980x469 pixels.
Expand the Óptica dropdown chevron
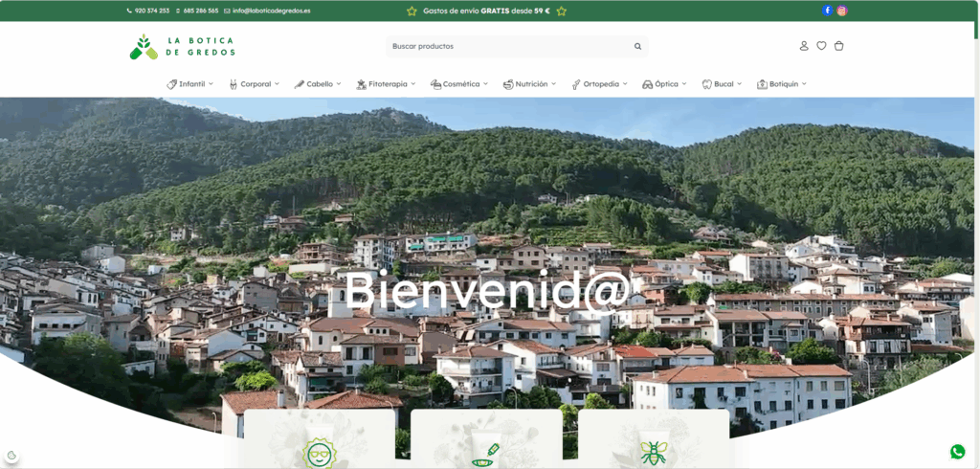click(x=684, y=84)
